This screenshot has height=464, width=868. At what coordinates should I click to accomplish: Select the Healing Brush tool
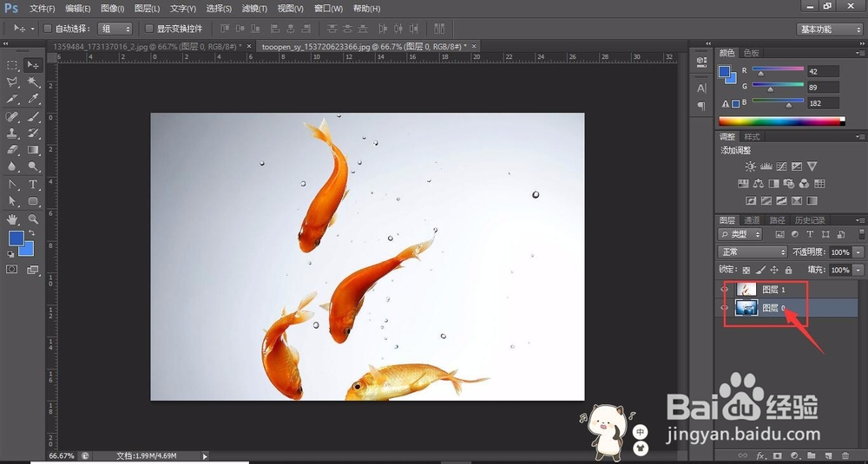12,116
